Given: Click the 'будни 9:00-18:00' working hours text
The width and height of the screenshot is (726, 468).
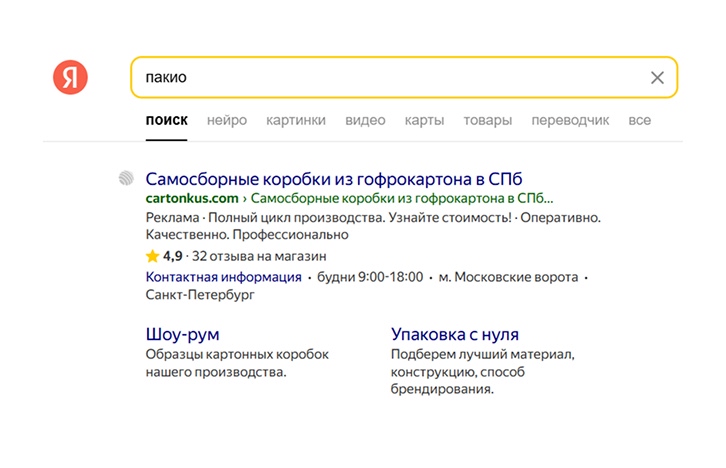Looking at the screenshot, I should click(x=370, y=277).
